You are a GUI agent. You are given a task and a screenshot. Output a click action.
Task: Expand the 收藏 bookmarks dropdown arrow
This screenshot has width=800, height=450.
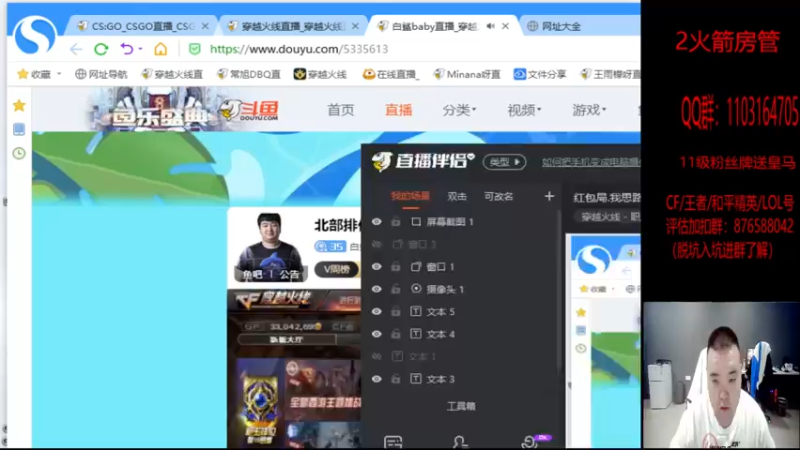point(59,74)
